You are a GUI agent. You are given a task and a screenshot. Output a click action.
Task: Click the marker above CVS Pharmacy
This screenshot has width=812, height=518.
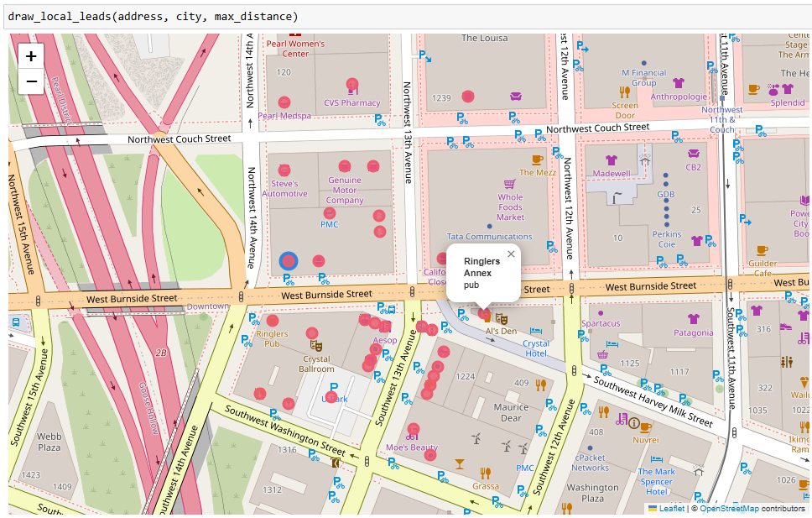[352, 84]
